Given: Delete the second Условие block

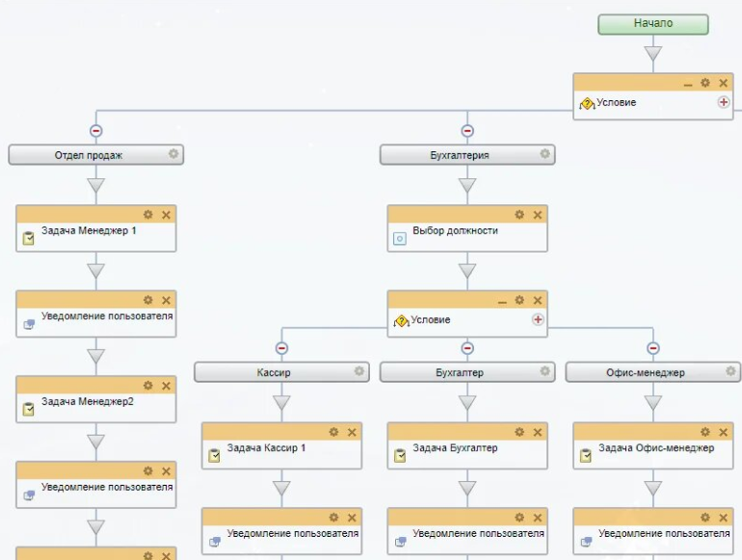Looking at the screenshot, I should 538,300.
